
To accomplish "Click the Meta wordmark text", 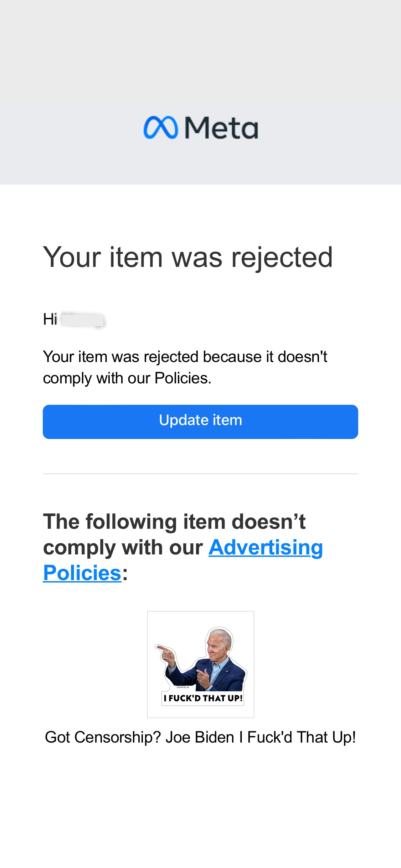I will pyautogui.click(x=221, y=128).
